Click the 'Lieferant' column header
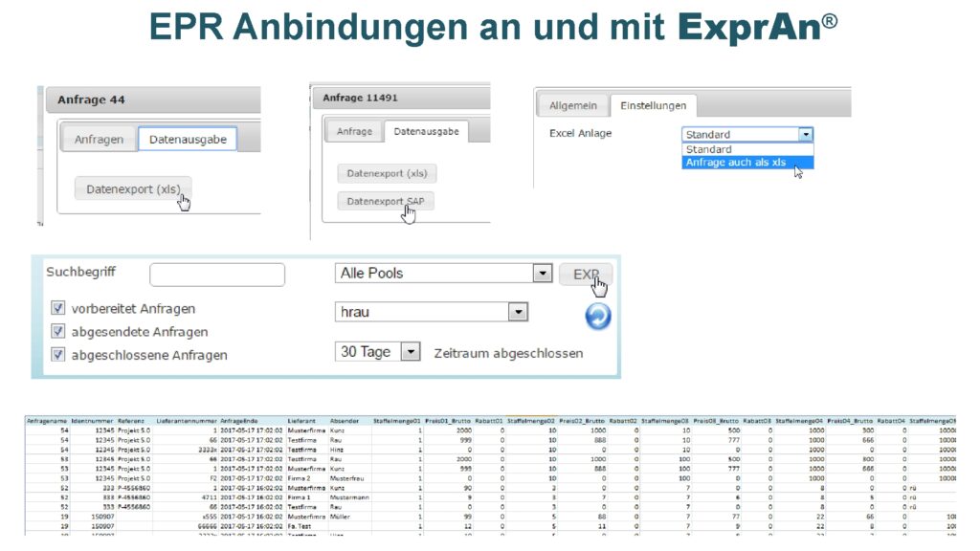This screenshot has width=980, height=551. coord(301,421)
